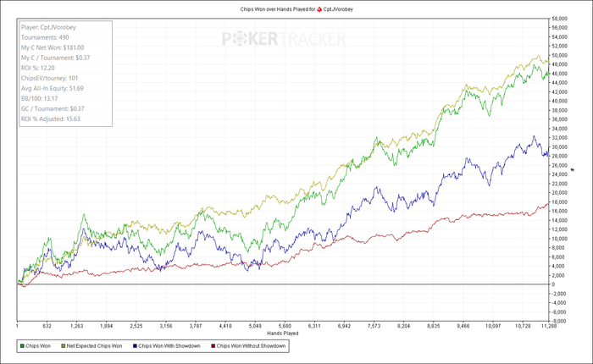The width and height of the screenshot is (593, 364).
Task: Click the 5,049 x-axis tick label
Action: 255,326
